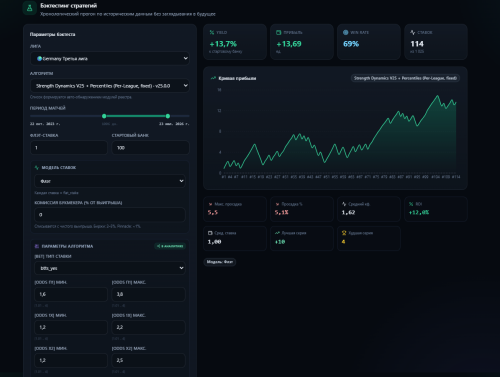Click the pulse icon on Ставок card

pyautogui.click(x=413, y=32)
